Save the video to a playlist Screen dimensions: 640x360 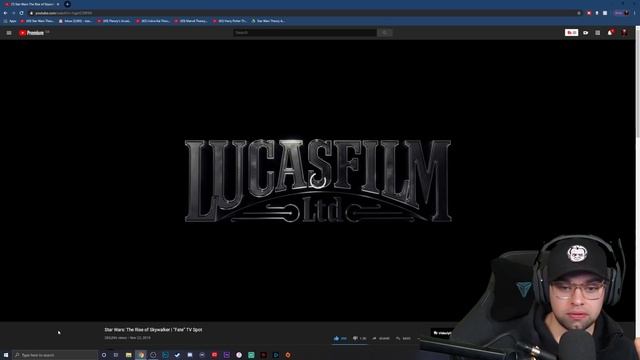pyautogui.click(x=403, y=338)
